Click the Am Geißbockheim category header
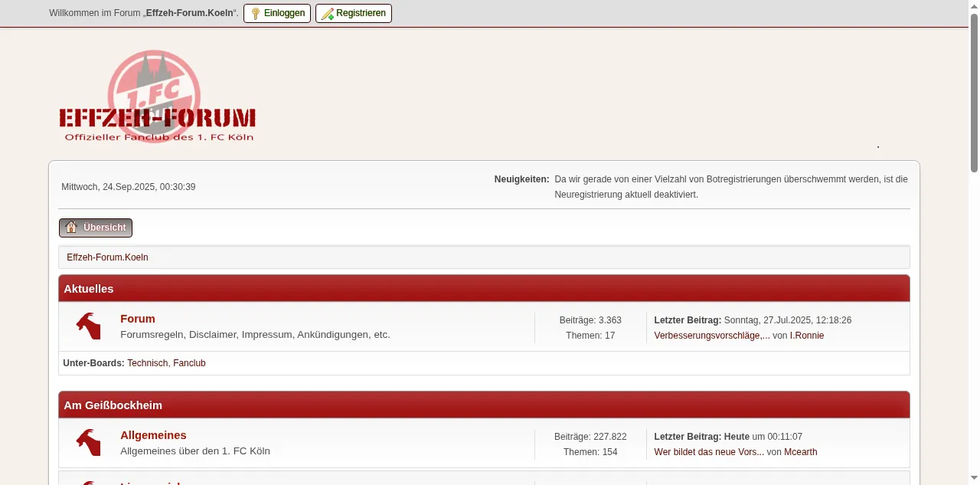 pos(484,405)
